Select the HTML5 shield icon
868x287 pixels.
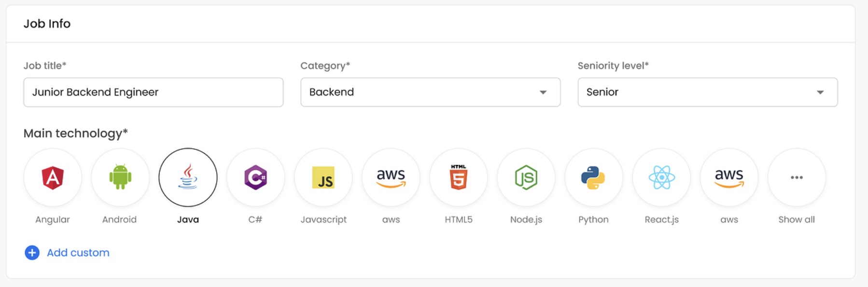pyautogui.click(x=459, y=177)
